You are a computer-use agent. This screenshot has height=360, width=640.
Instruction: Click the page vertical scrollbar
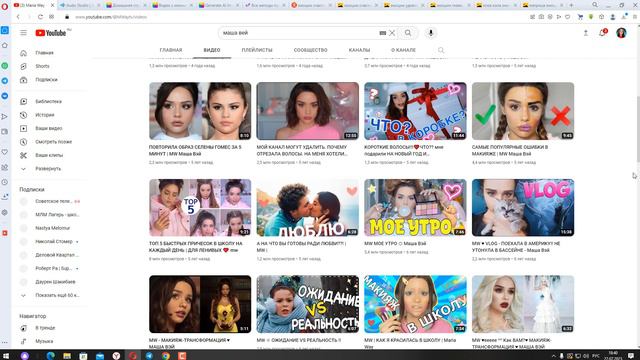point(638,129)
